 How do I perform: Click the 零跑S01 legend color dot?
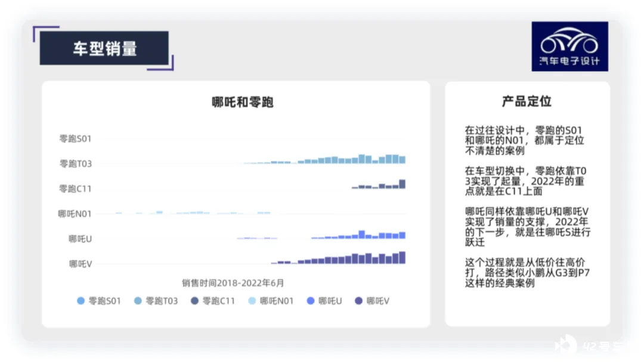tap(81, 301)
